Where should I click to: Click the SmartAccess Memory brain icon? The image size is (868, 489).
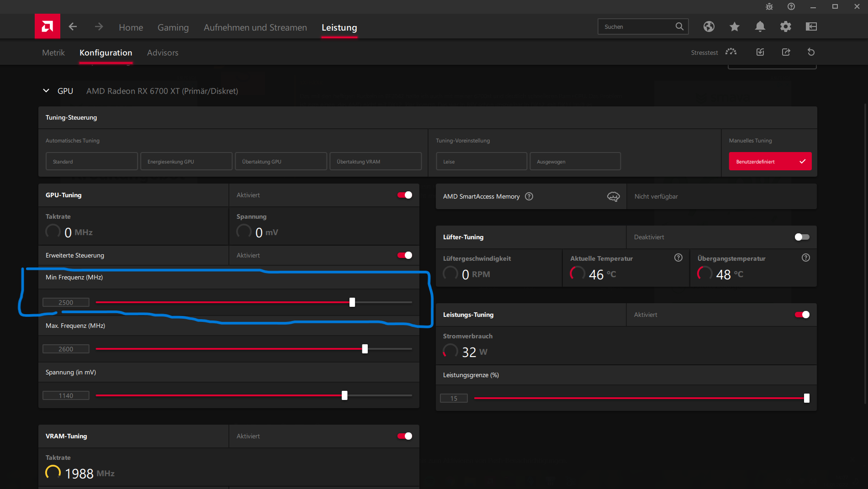pos(614,196)
